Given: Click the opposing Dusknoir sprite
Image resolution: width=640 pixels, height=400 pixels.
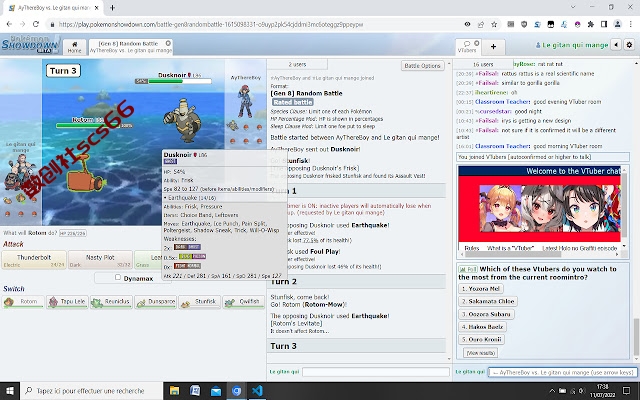Looking at the screenshot, I should 182,120.
